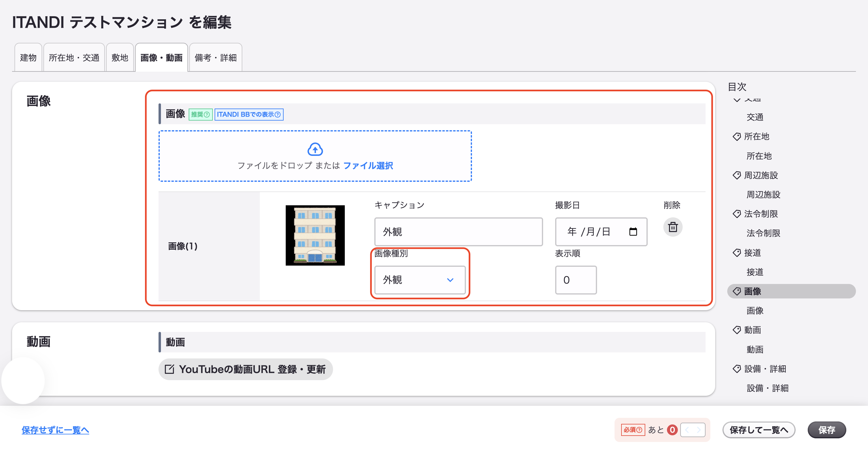Click the red 0 remaining count badge

click(672, 430)
